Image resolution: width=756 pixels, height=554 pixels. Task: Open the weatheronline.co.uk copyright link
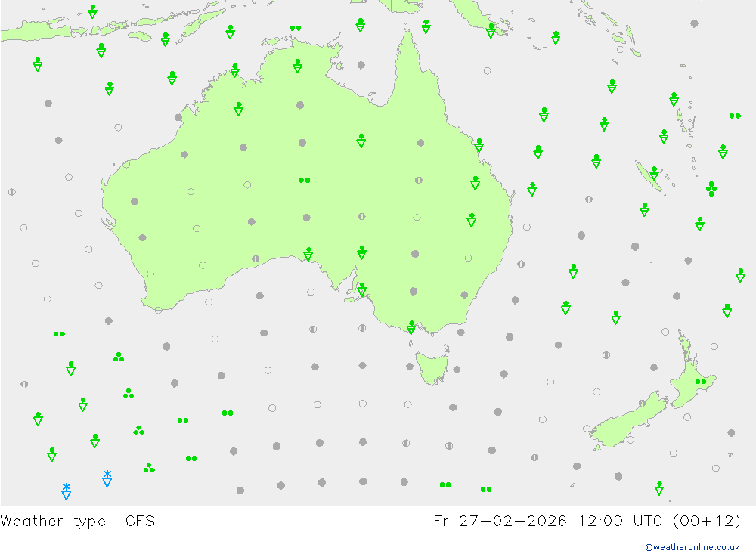(692, 547)
